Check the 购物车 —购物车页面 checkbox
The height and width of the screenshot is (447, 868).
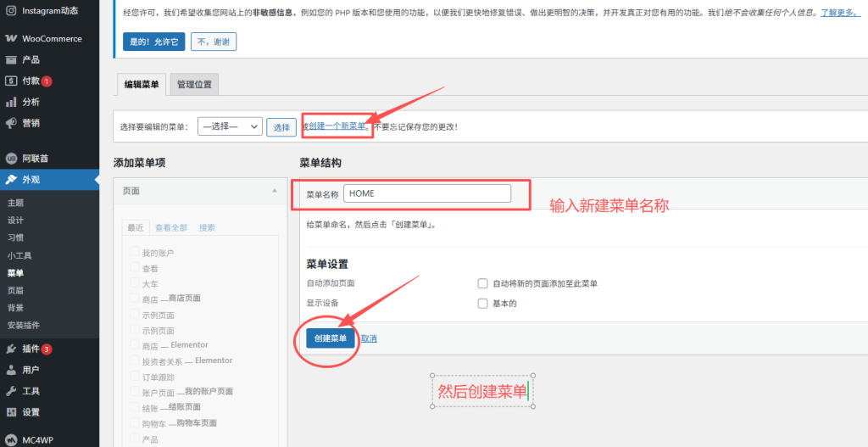click(x=135, y=422)
